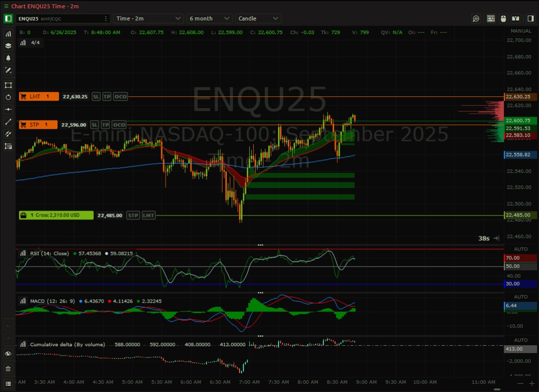This screenshot has height=392, width=539.
Task: Open Cumulative delta indicator settings icon
Action: [23, 344]
